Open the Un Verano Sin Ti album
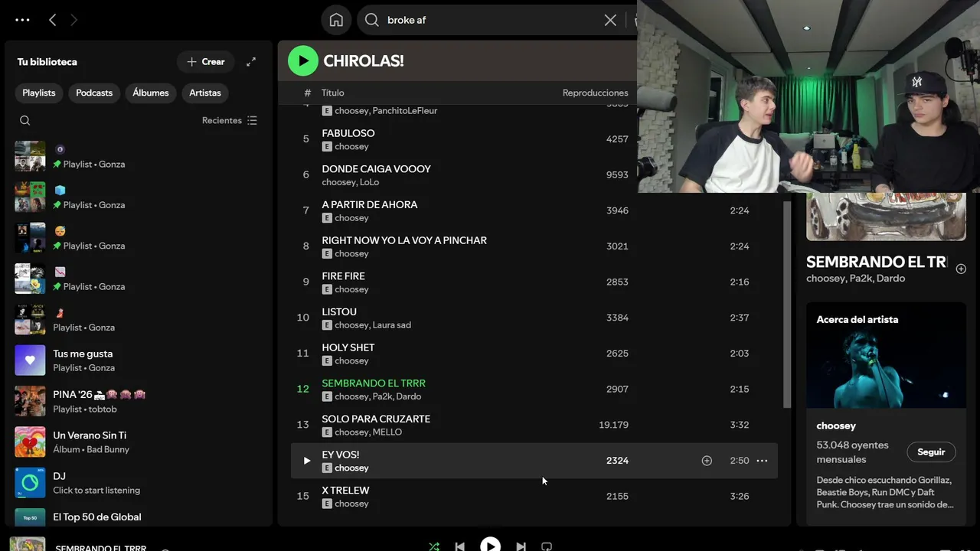The width and height of the screenshot is (980, 551). 138,442
